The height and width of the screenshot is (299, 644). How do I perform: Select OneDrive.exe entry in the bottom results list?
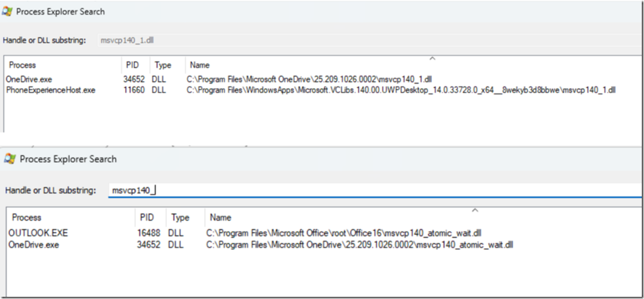click(x=34, y=245)
